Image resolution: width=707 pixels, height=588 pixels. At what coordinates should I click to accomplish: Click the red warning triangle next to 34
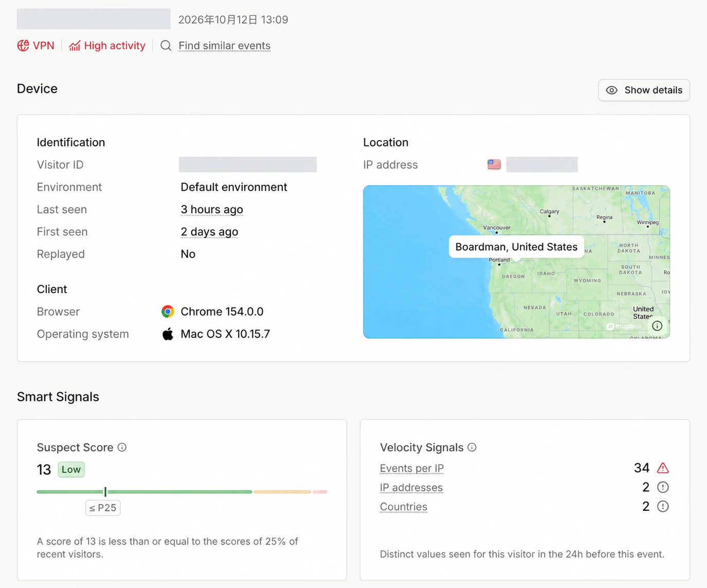[663, 468]
